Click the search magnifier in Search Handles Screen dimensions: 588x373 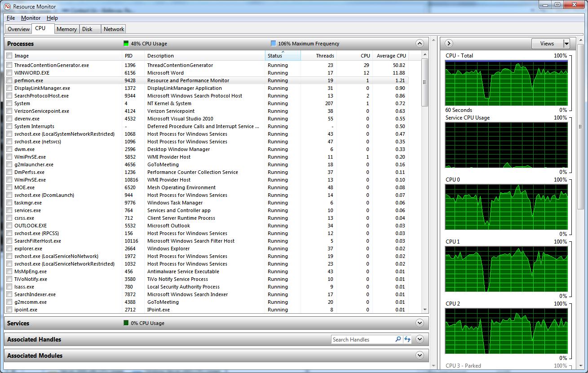click(398, 339)
